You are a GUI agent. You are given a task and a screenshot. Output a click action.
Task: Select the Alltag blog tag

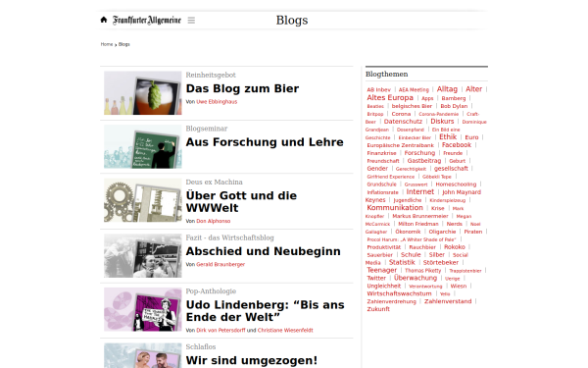click(447, 89)
